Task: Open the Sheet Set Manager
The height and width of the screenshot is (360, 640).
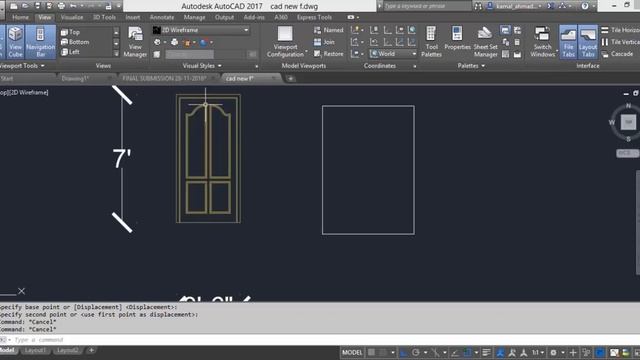Action: [x=485, y=42]
